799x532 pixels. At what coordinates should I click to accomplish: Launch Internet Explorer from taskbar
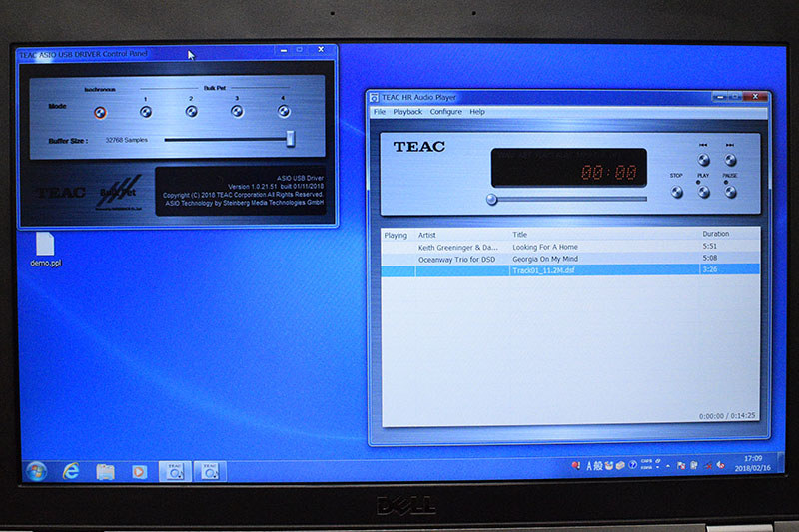pos(71,472)
